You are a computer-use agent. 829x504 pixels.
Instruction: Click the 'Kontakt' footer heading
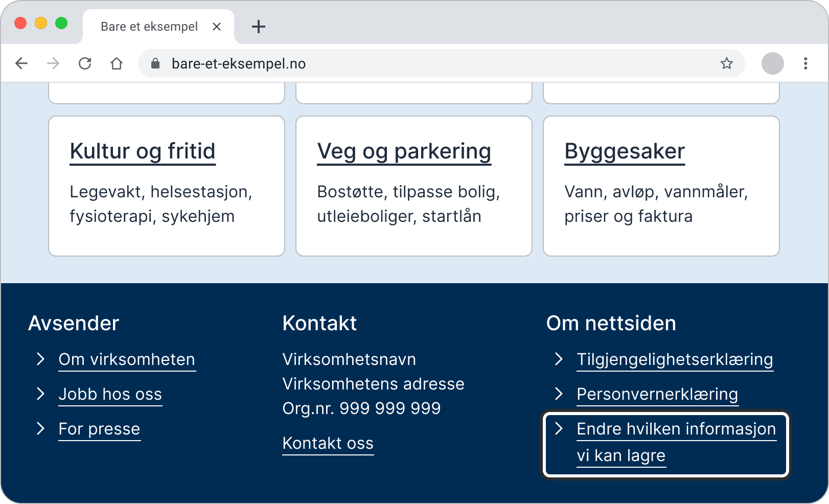click(x=319, y=324)
